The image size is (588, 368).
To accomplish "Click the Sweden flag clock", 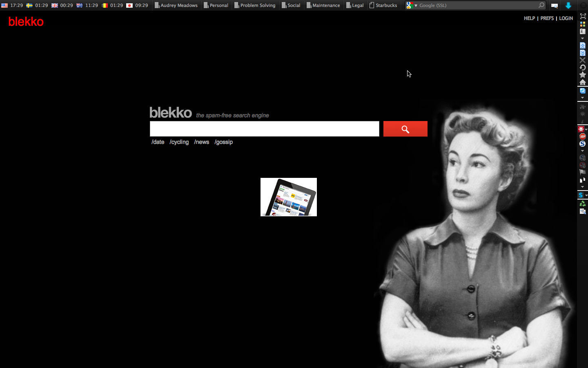I will (37, 5).
